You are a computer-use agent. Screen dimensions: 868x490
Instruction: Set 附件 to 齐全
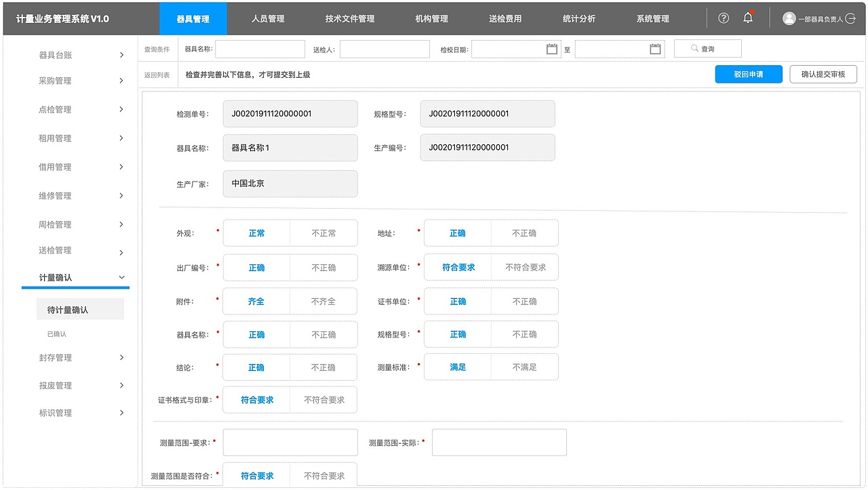(x=256, y=302)
